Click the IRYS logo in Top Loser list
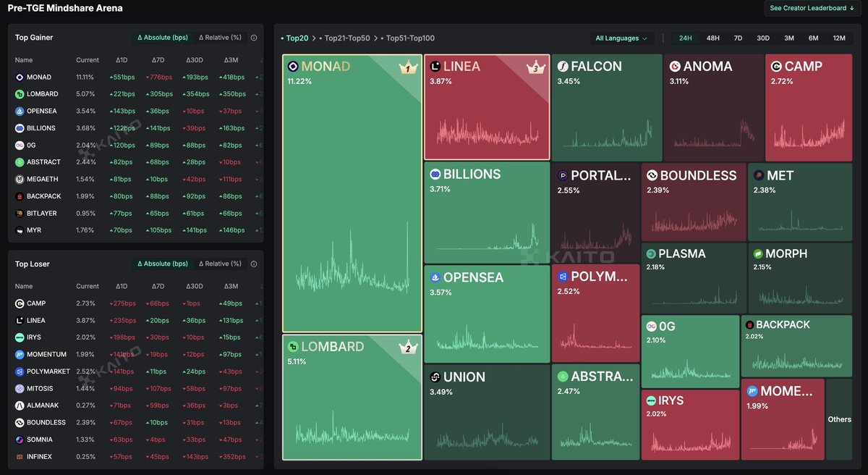The image size is (868, 475). tap(20, 337)
